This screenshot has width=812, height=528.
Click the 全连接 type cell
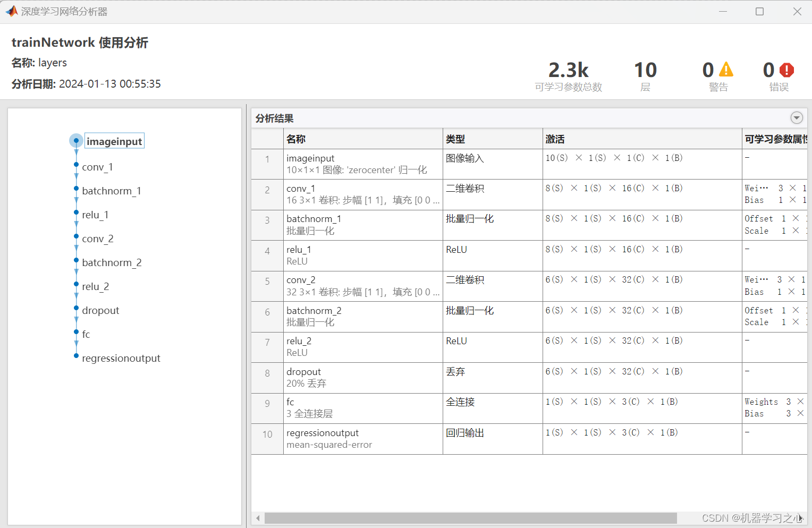pyautogui.click(x=493, y=408)
